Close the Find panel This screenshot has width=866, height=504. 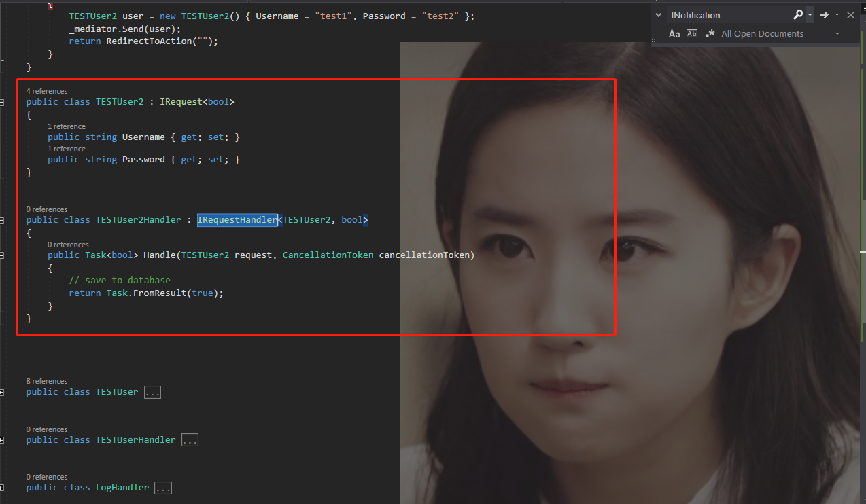point(850,15)
